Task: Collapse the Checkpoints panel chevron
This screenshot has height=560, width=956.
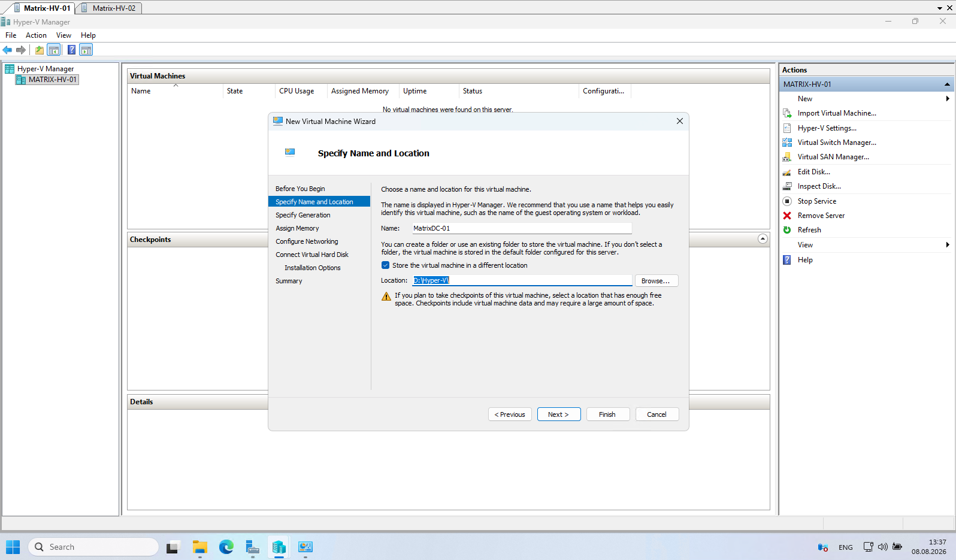Action: 763,239
